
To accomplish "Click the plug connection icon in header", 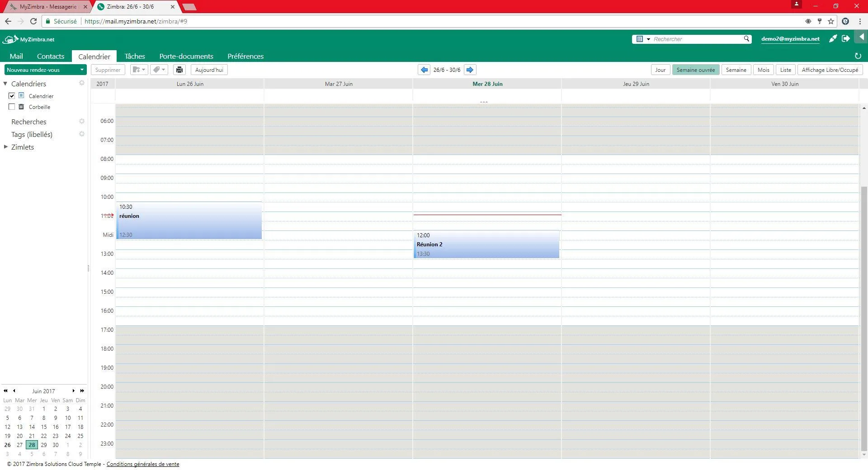I will (833, 39).
